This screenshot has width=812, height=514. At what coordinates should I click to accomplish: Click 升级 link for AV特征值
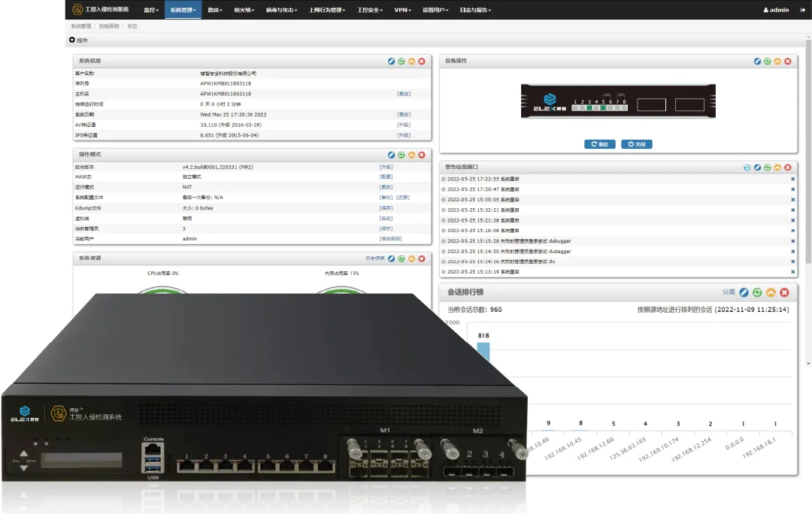404,125
